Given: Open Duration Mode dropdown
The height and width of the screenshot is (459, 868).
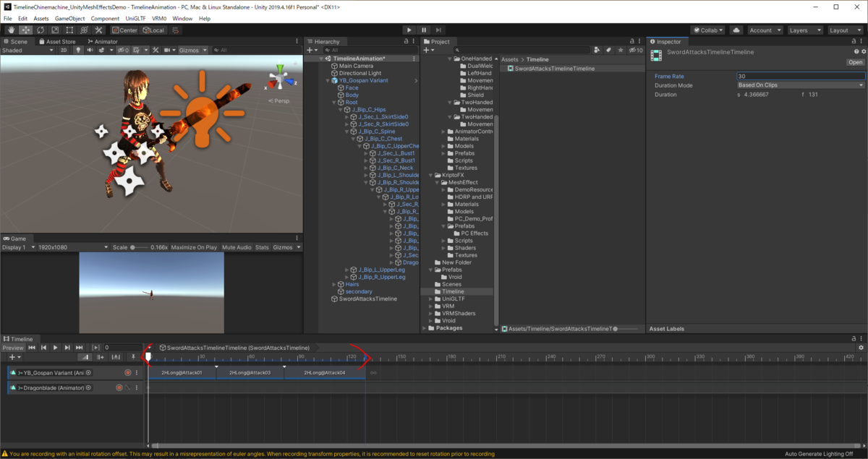Looking at the screenshot, I should coord(801,85).
